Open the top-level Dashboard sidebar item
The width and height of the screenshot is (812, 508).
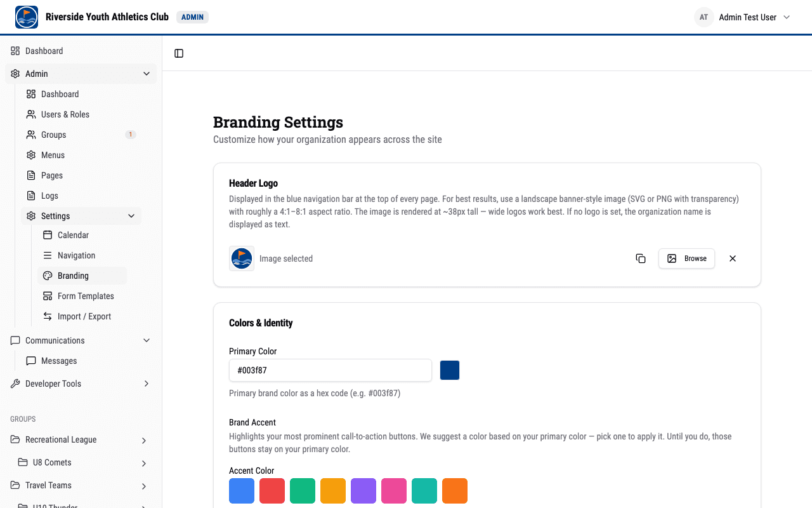(x=81, y=51)
